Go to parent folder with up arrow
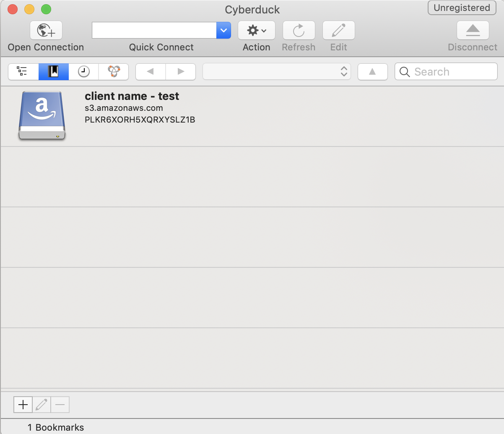 [372, 72]
